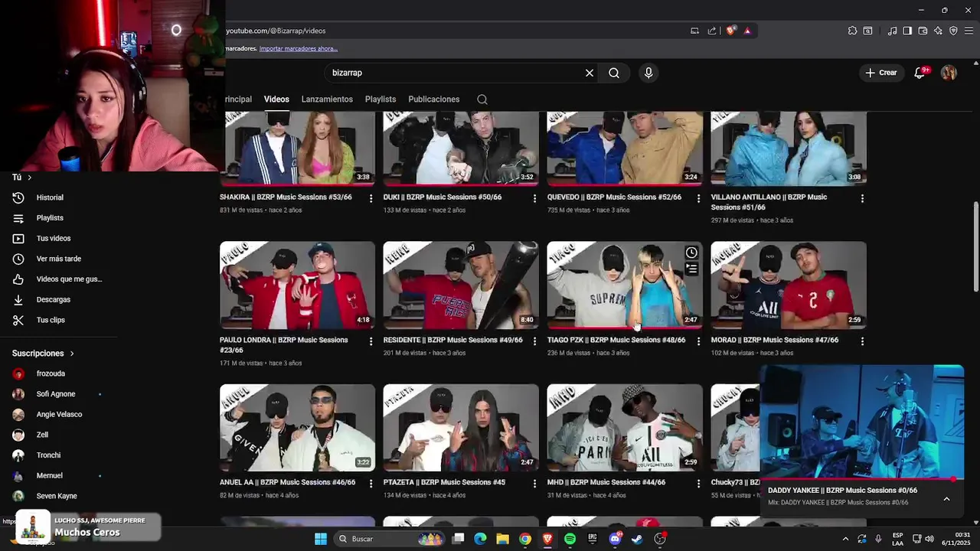Open the Brave Wallet icon
980x551 pixels.
(923, 31)
